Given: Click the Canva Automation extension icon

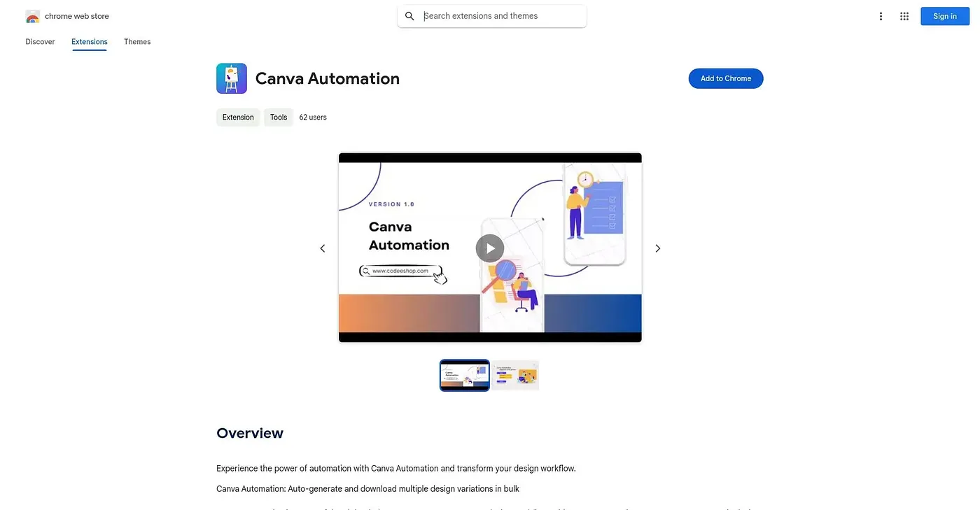Looking at the screenshot, I should point(232,78).
